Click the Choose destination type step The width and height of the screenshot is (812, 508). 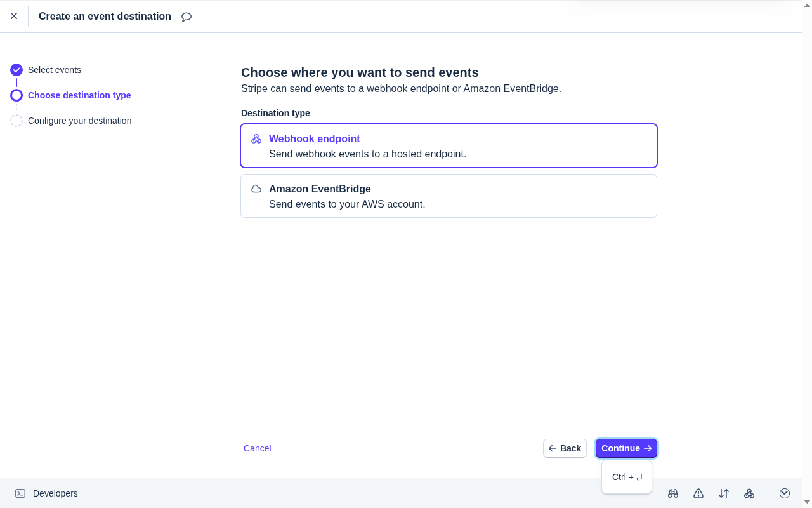coord(79,95)
